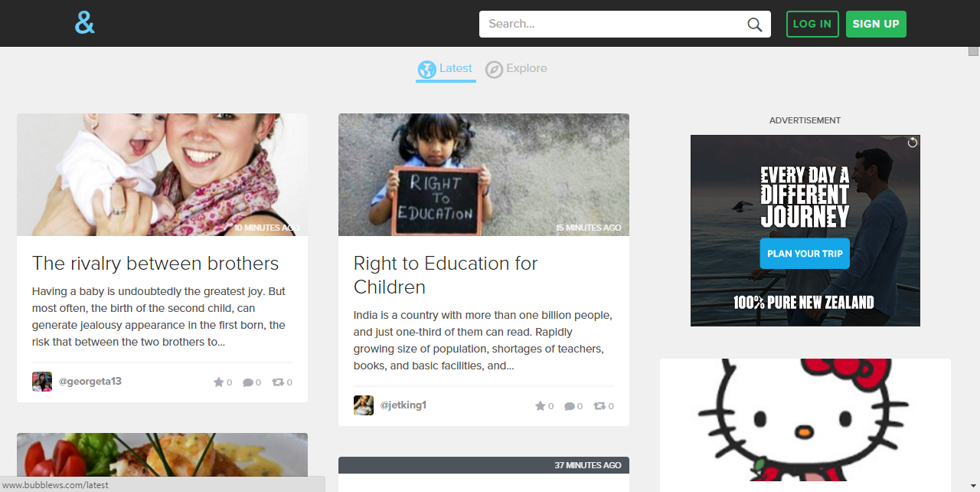Click the magnifying glass search icon
The height and width of the screenshot is (492, 980).
[755, 25]
